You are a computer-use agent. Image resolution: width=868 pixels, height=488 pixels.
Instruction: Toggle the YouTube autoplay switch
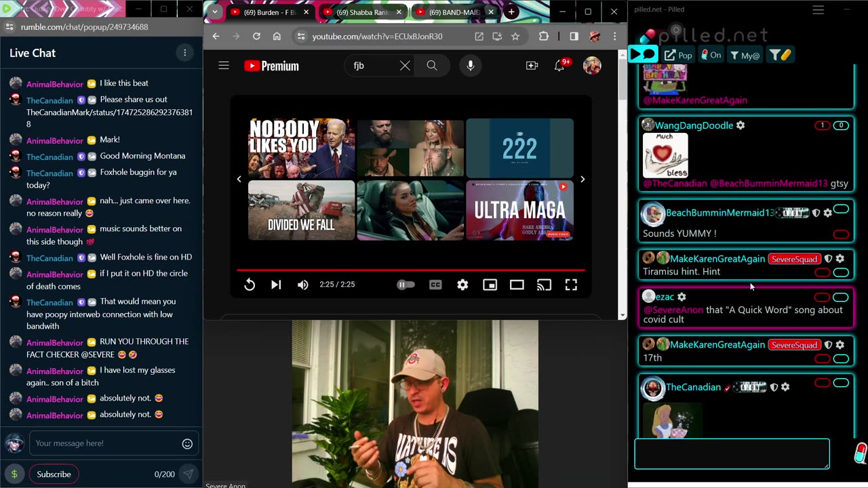pyautogui.click(x=406, y=285)
